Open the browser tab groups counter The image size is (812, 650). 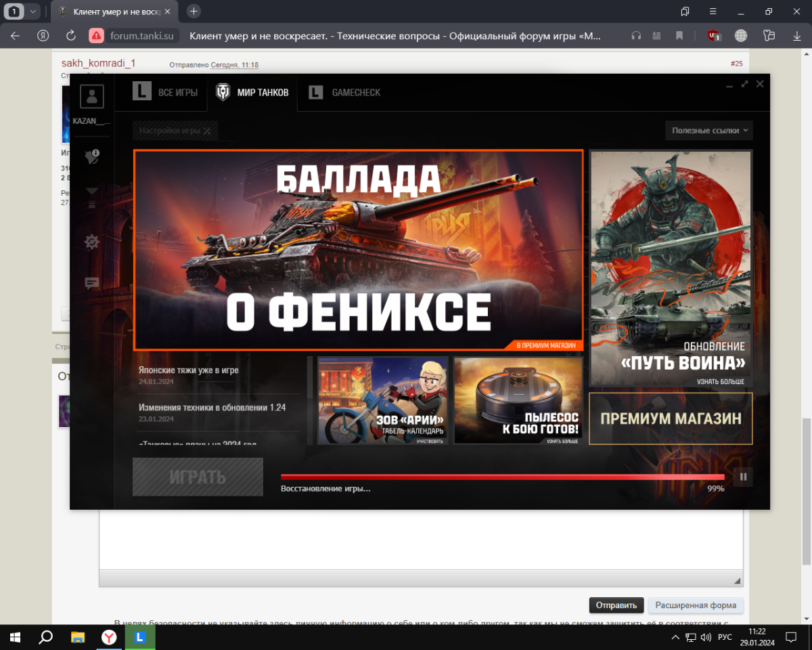click(14, 12)
